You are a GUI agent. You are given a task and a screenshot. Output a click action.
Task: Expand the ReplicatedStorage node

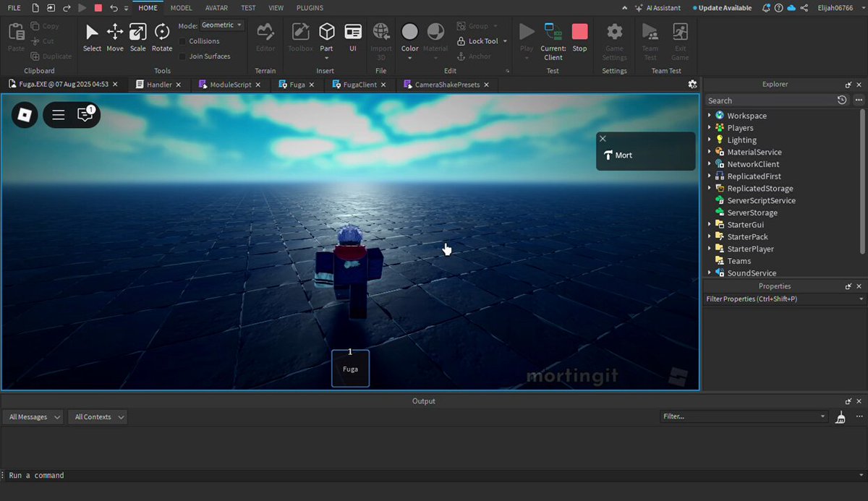click(x=710, y=189)
